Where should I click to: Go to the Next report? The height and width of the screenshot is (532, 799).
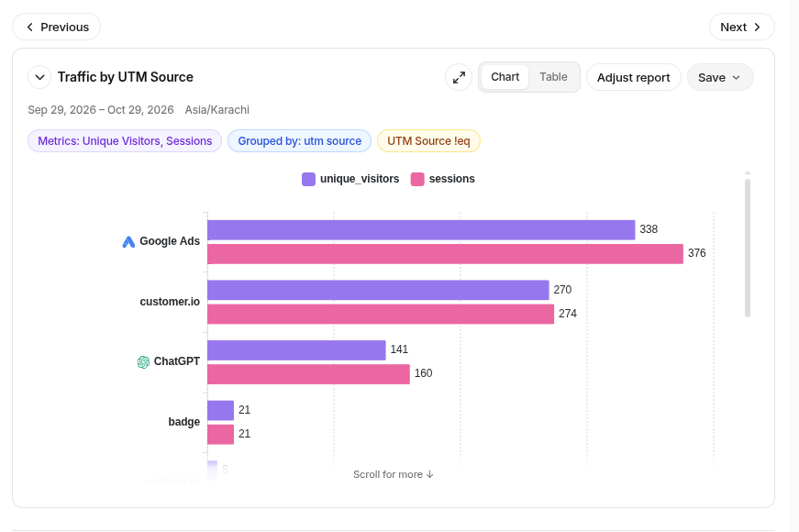(x=742, y=27)
